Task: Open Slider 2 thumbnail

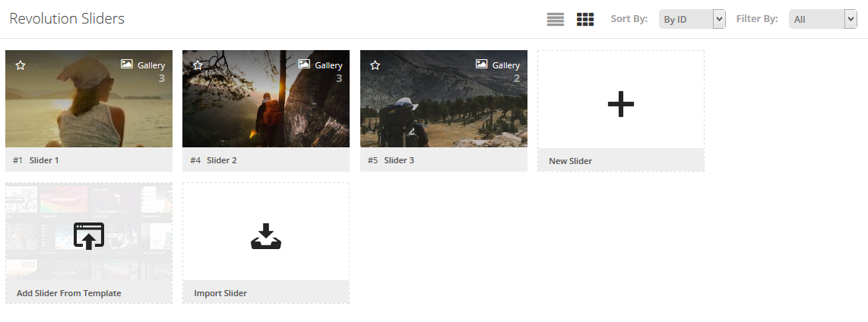Action: (x=266, y=99)
